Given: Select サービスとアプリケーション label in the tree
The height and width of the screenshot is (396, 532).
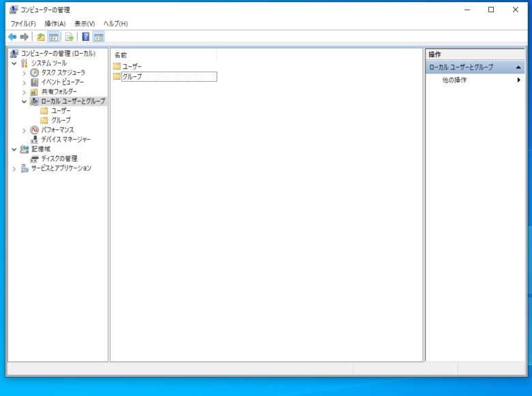Looking at the screenshot, I should [x=61, y=168].
